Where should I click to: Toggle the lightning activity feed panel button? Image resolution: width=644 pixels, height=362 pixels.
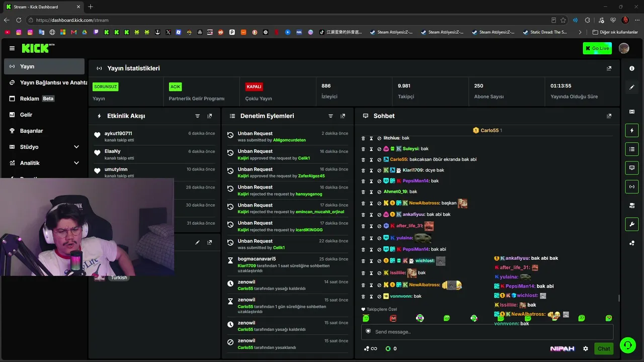632,131
